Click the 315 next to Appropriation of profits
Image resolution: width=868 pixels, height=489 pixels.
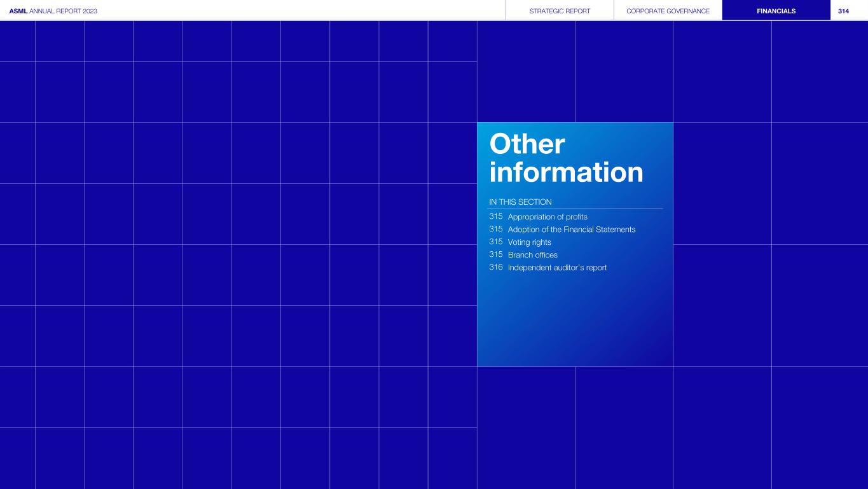point(496,217)
